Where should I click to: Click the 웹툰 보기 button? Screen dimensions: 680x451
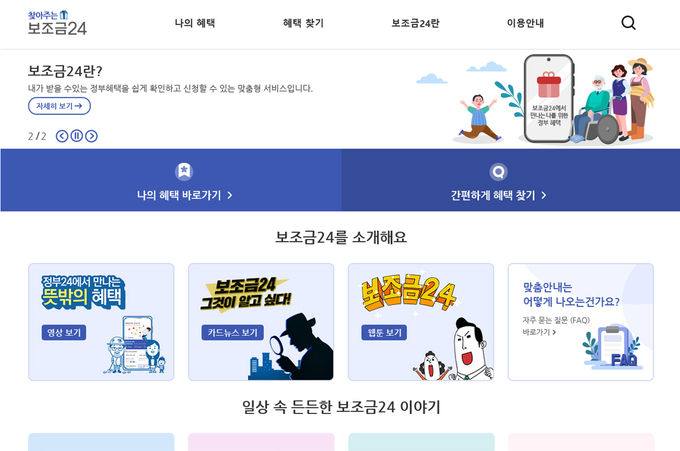(384, 333)
